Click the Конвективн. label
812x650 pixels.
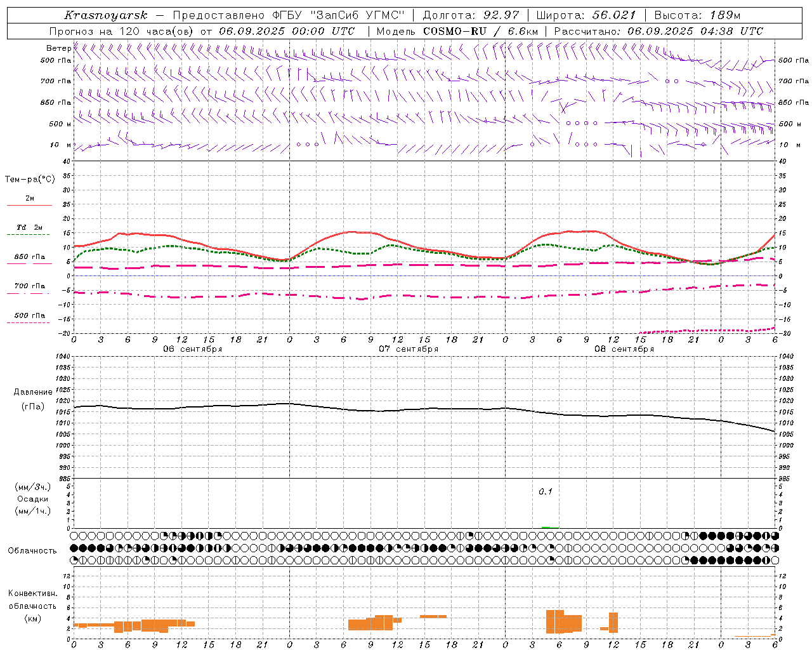32,594
